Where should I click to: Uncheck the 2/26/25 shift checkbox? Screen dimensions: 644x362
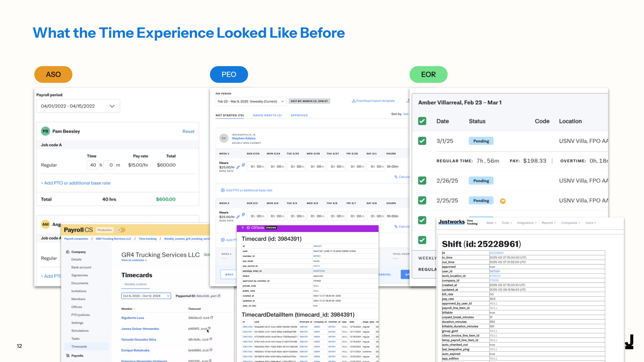click(x=422, y=180)
